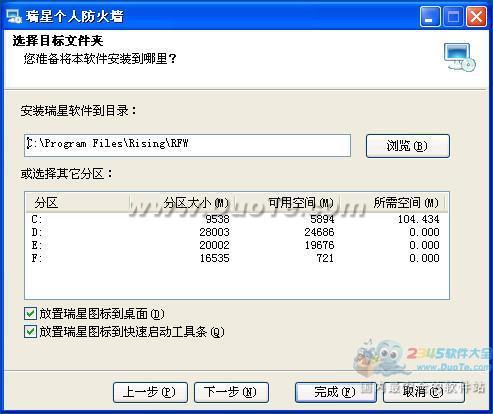Click 下一步(N) to continue
The height and width of the screenshot is (414, 493).
pyautogui.click(x=231, y=392)
